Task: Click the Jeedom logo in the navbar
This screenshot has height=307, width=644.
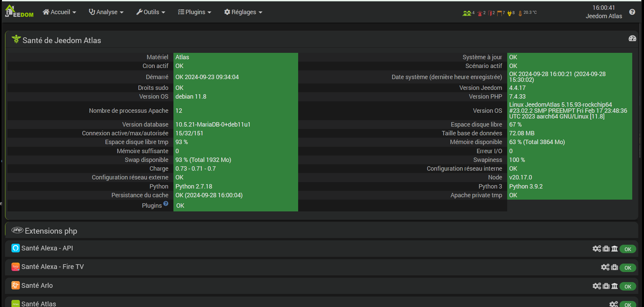Action: pos(19,12)
